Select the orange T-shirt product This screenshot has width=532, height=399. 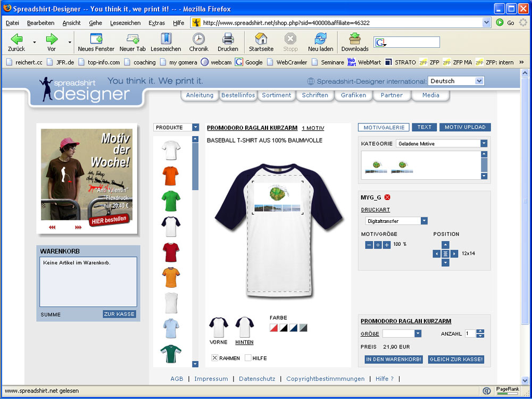pyautogui.click(x=171, y=176)
